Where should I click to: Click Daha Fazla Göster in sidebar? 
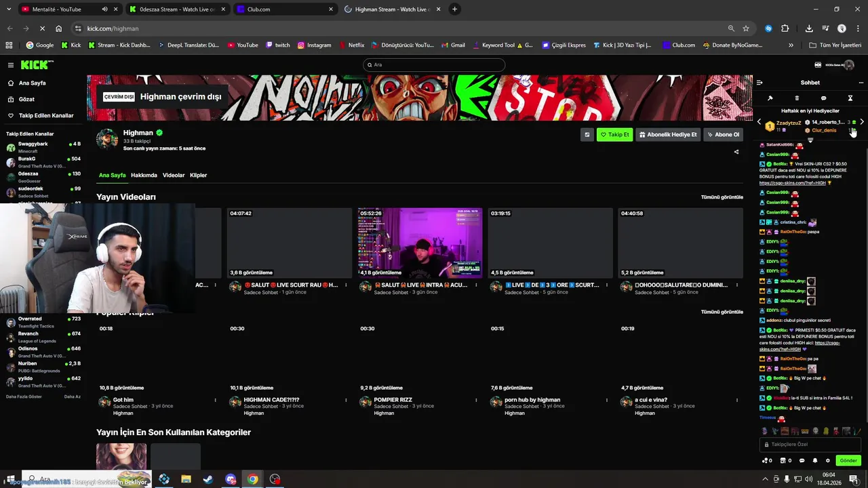tap(24, 396)
